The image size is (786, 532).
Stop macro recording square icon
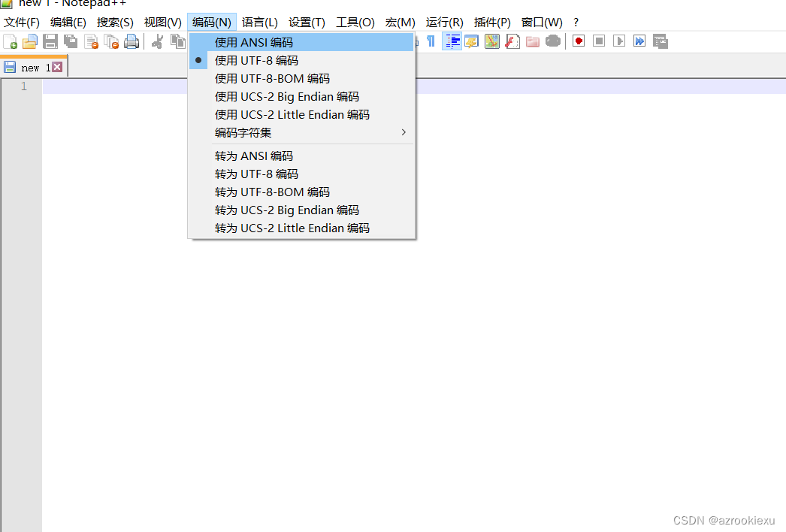pos(599,41)
